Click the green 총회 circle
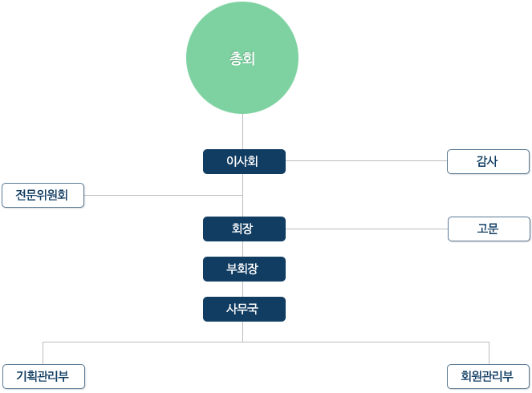Viewport: 532px width, 393px height. [242, 58]
